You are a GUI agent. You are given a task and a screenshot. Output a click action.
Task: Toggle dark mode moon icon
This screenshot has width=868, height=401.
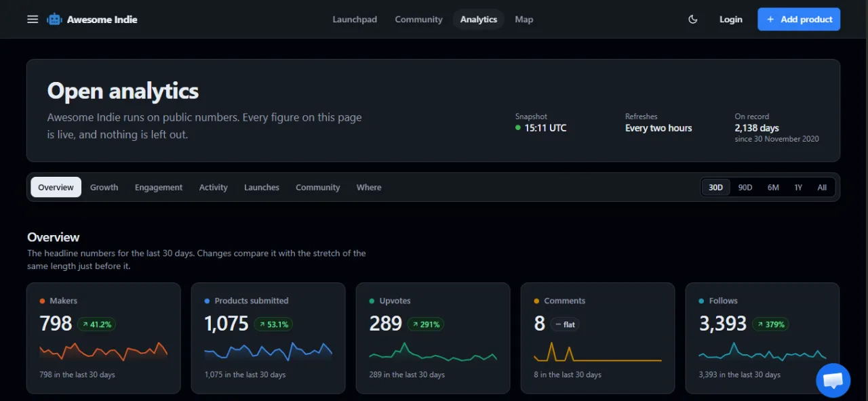coord(693,20)
